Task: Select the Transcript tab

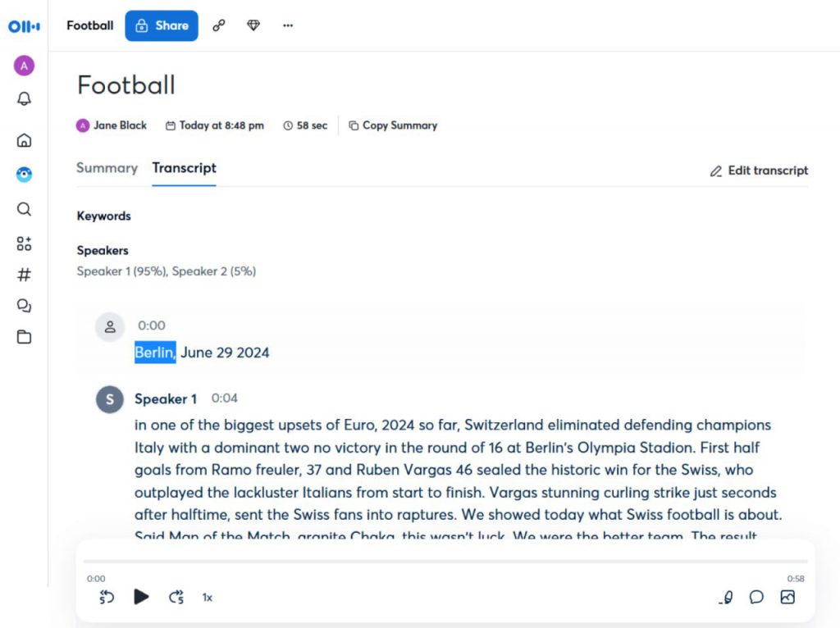Action: pyautogui.click(x=185, y=168)
